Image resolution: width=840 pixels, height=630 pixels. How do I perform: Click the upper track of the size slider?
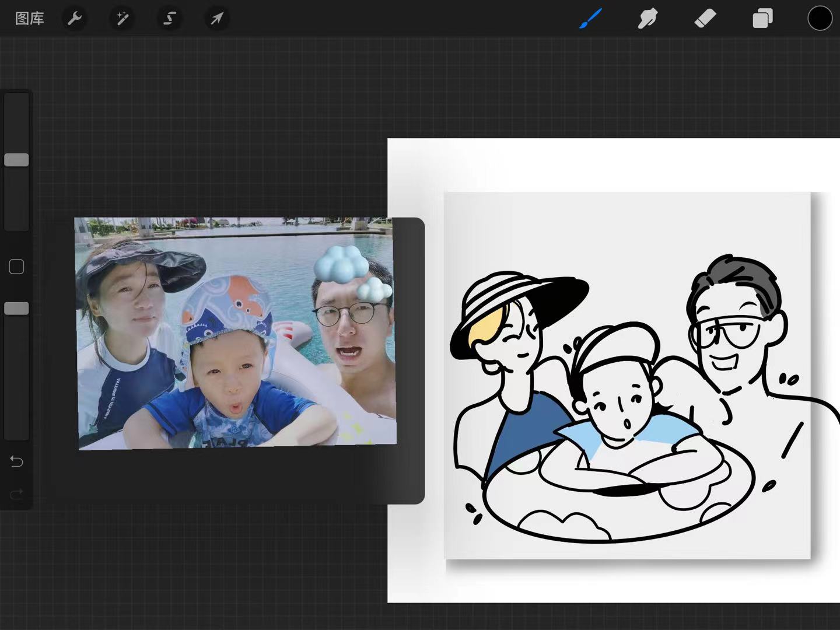pos(16,123)
